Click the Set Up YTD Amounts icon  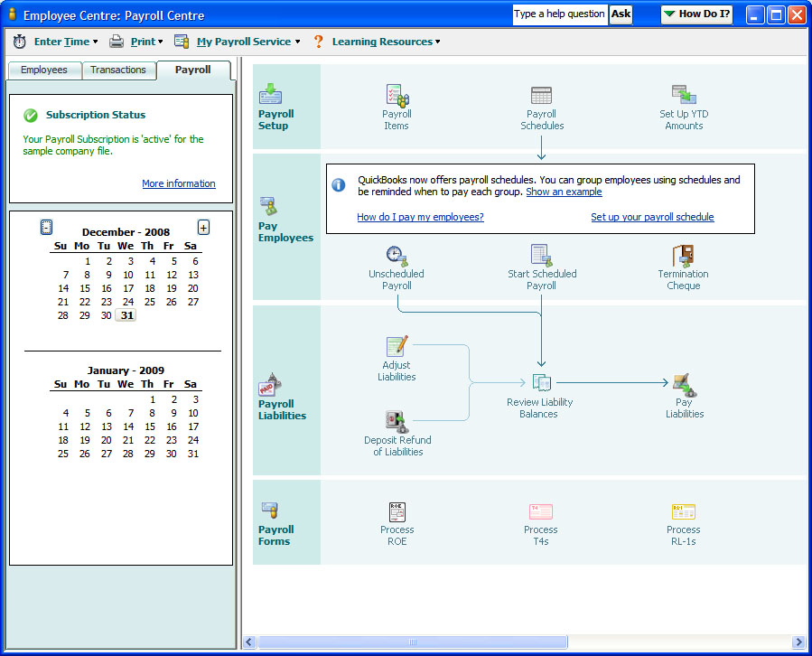pyautogui.click(x=684, y=96)
